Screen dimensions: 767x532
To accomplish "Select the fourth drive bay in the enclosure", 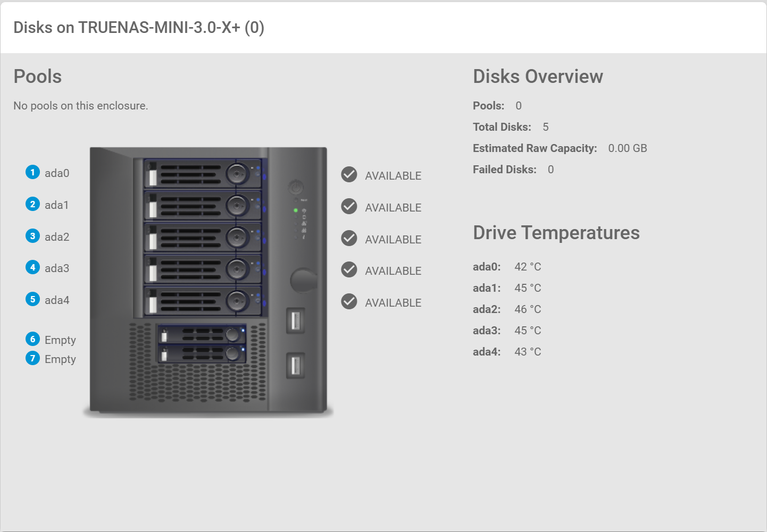I will (x=203, y=269).
